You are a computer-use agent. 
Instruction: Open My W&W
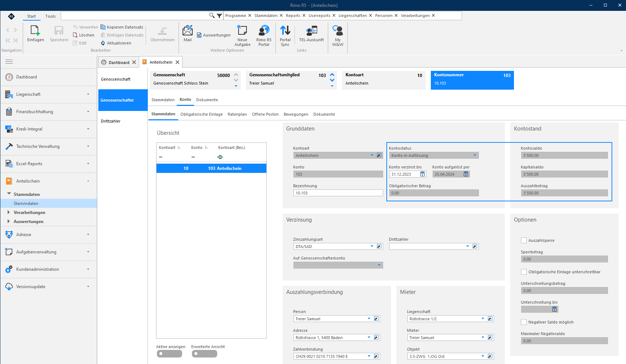point(338,36)
